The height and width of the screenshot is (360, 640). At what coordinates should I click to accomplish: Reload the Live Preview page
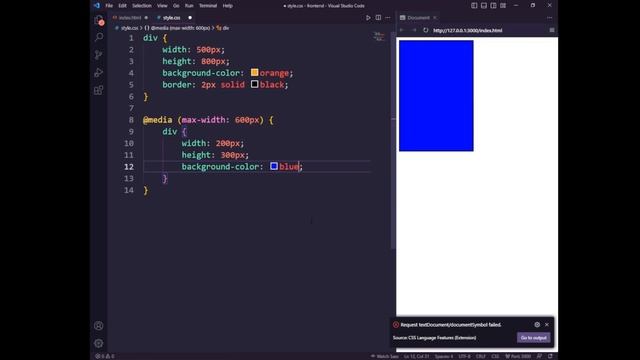pyautogui.click(x=426, y=30)
